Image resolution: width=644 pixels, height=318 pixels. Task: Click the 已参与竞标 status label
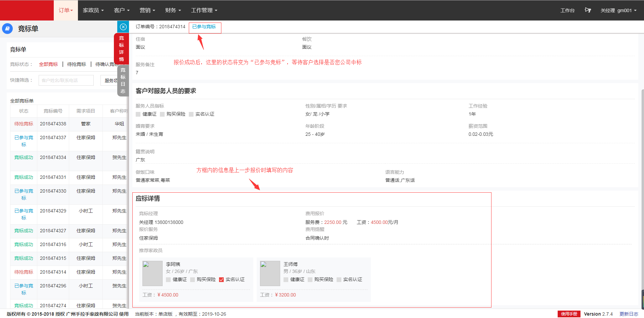(x=204, y=27)
